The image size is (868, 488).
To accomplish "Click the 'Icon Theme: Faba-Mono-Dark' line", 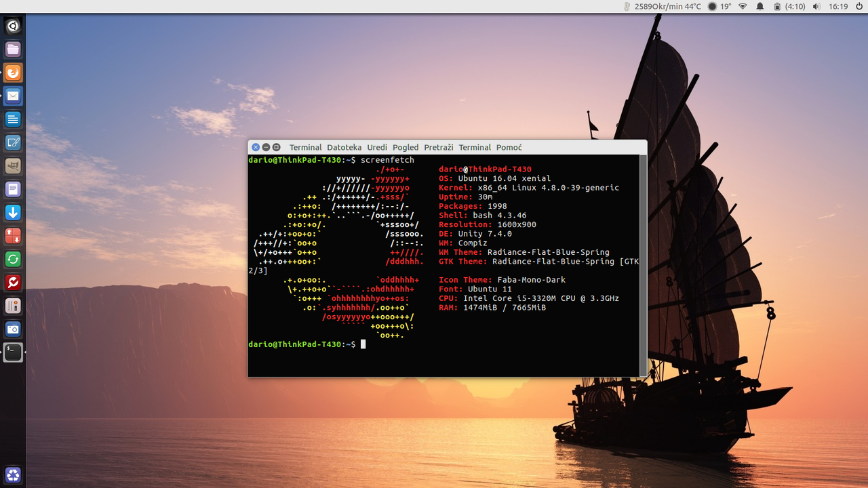I will [502, 280].
